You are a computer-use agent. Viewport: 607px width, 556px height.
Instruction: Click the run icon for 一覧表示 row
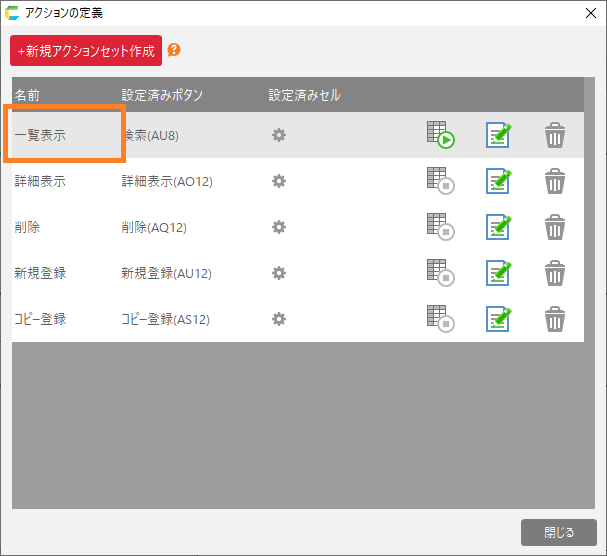click(x=440, y=135)
